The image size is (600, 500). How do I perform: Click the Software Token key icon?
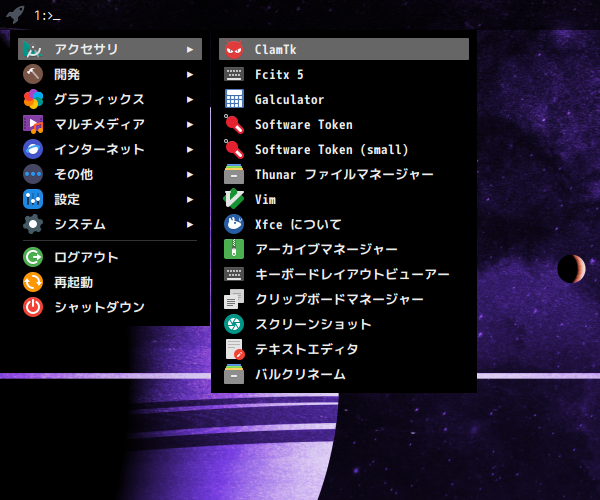pyautogui.click(x=234, y=124)
